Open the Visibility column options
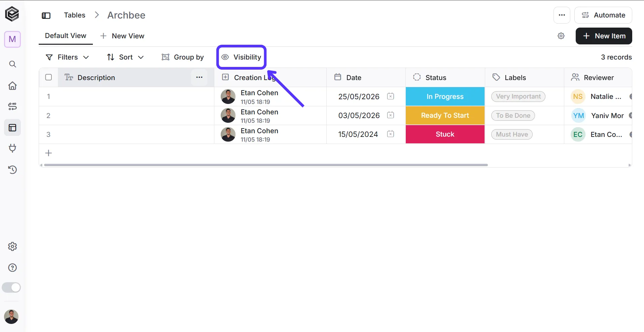This screenshot has width=644, height=332. pos(241,57)
